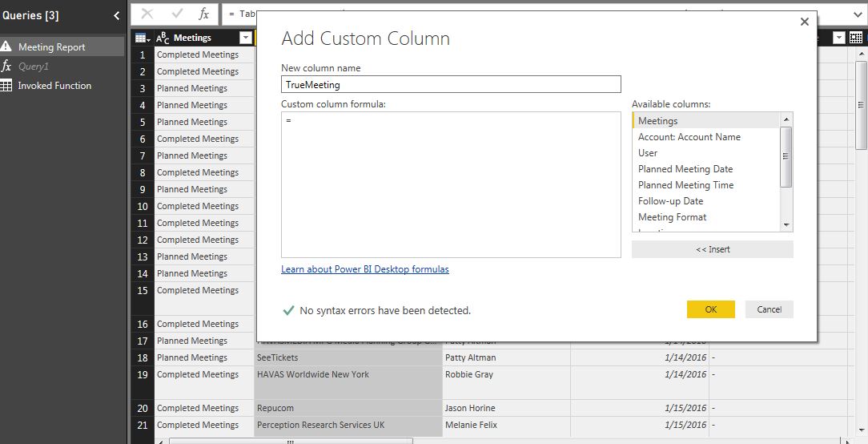Click the << Insert button
Viewport: 868px width, 444px height.
[713, 249]
